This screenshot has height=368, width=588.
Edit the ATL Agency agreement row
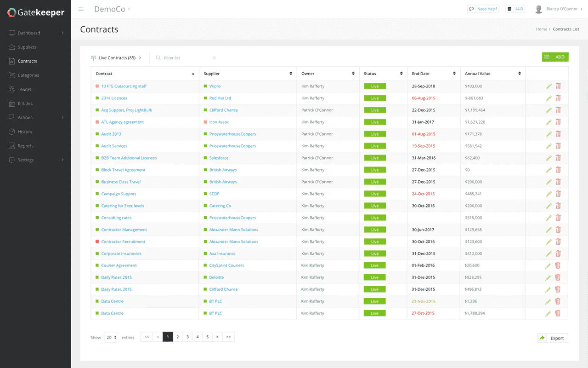pyautogui.click(x=548, y=122)
